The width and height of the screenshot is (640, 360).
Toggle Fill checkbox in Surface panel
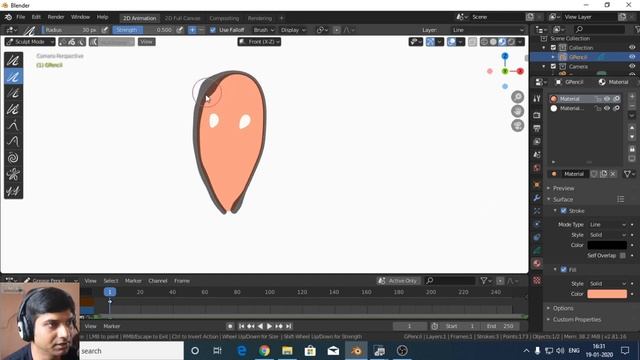pyautogui.click(x=564, y=269)
